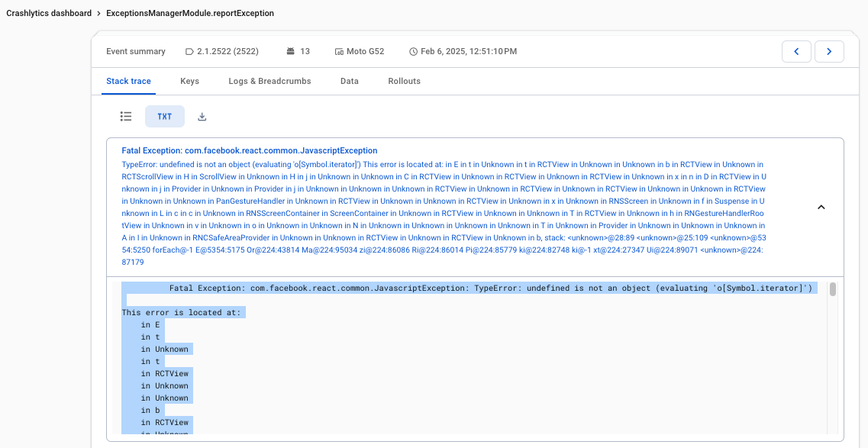Screen dimensions: 868x448
Task: Click the stack trace vertical scrollbar
Action: pos(833,290)
